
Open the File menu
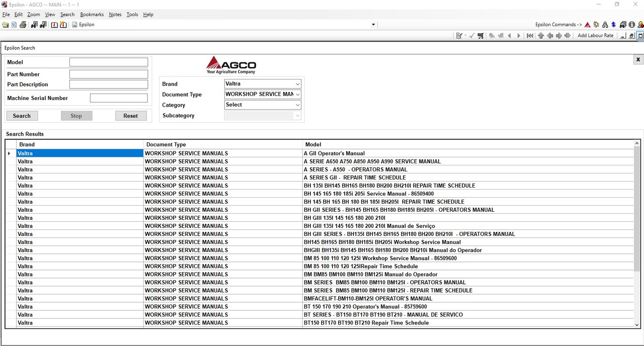(6, 15)
